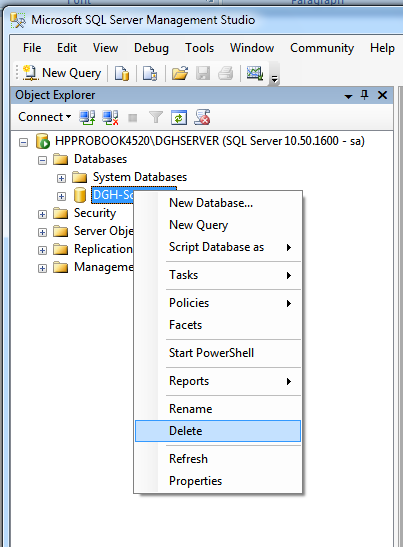Click the Stop square icon
The image size is (403, 547).
click(x=133, y=118)
